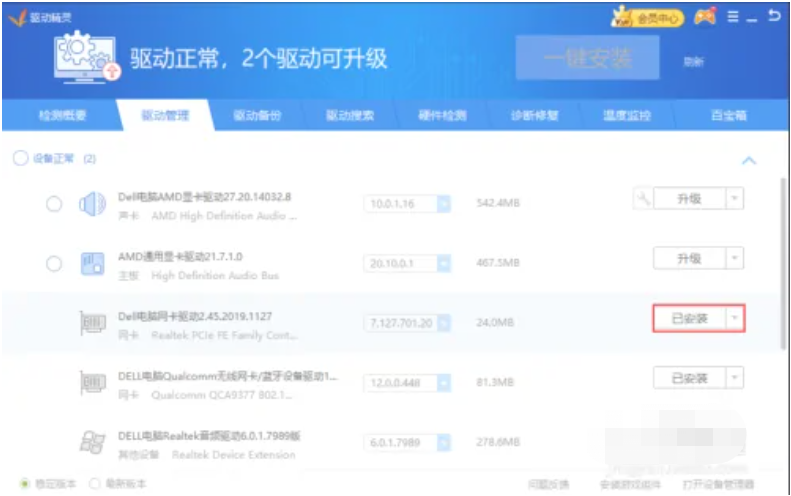Click driver name DELL电脑Qualcomm无线网卡/蓝牙设备驱动

228,376
